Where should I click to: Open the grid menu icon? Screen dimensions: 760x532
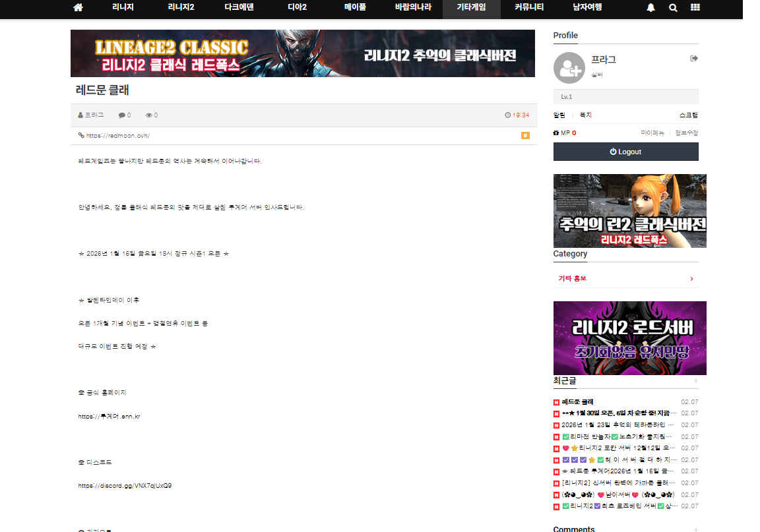tap(695, 8)
